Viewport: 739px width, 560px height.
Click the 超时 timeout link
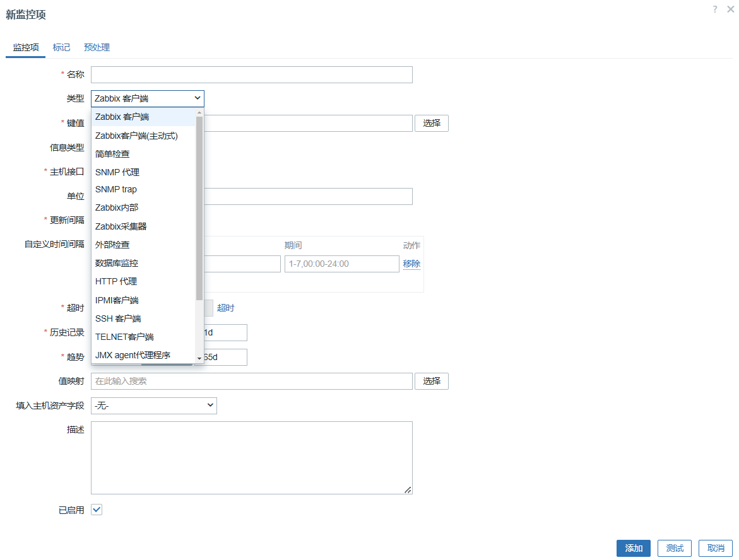click(225, 308)
